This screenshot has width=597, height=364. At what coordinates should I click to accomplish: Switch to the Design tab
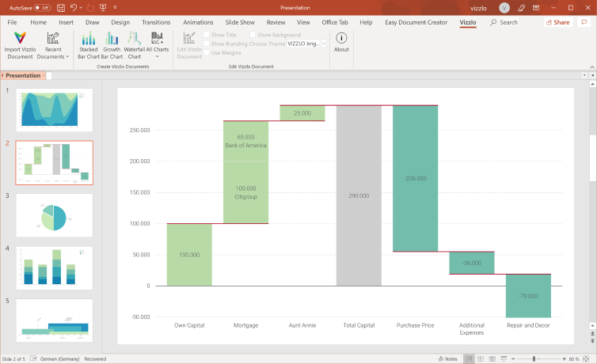[120, 22]
